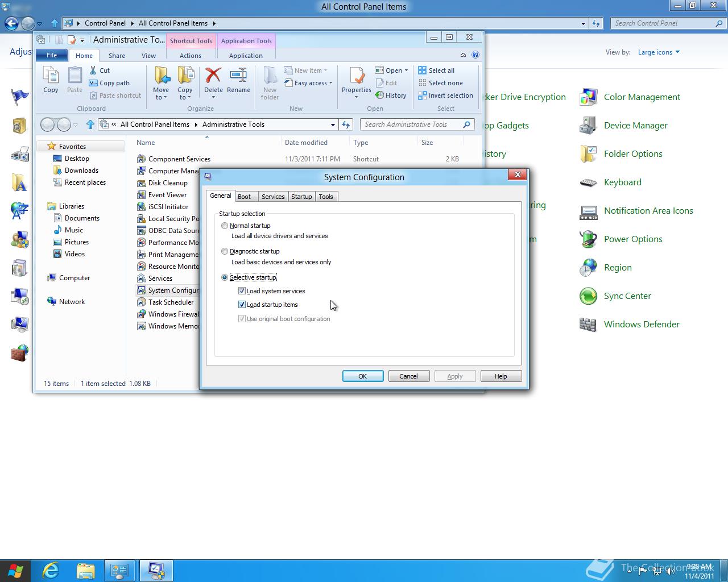The height and width of the screenshot is (582, 728).
Task: Open the Keyboard item in Control Panel
Action: pos(610,182)
